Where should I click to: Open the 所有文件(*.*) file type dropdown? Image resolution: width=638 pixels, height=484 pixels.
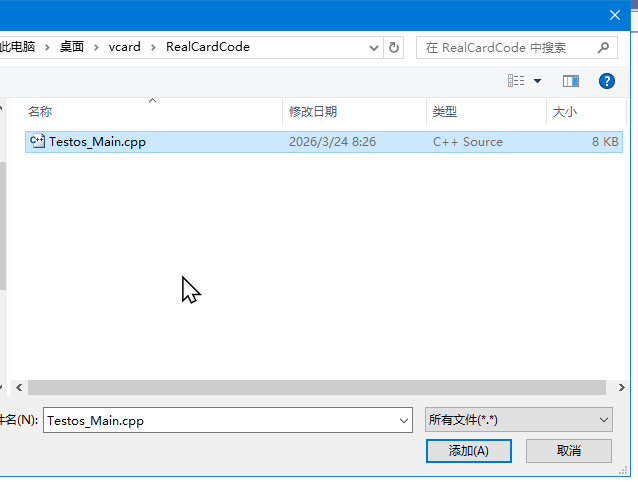(x=518, y=421)
